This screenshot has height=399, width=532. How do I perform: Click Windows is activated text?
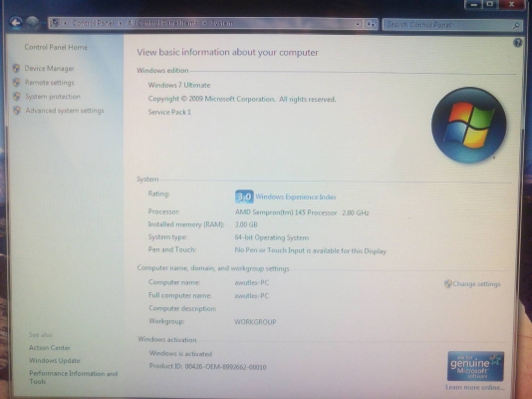[180, 354]
